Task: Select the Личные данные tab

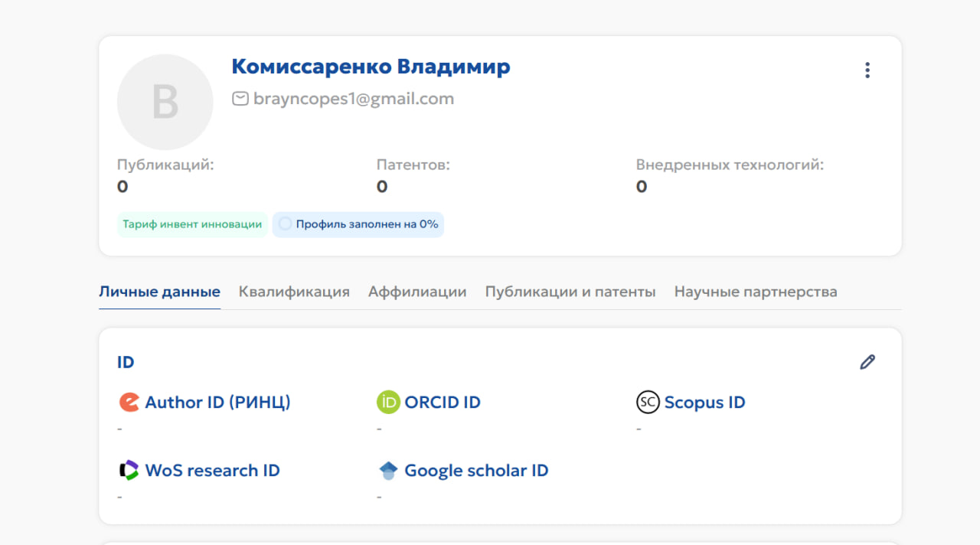Action: pyautogui.click(x=159, y=292)
